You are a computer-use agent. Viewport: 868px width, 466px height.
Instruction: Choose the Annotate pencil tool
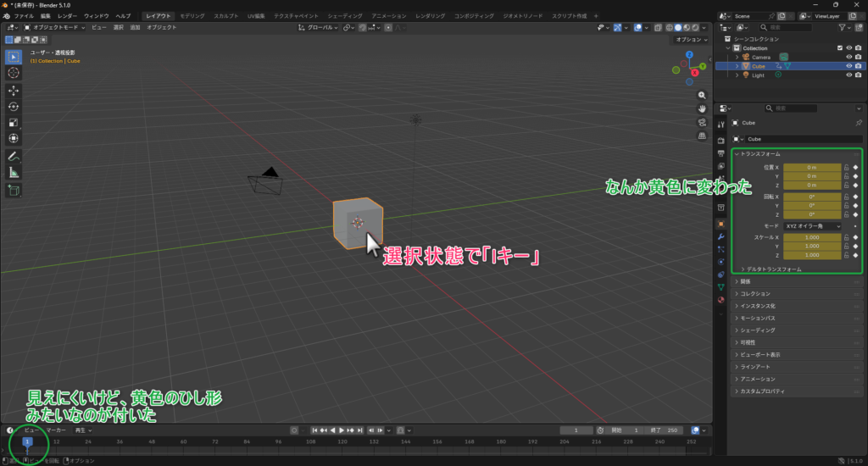point(14,157)
